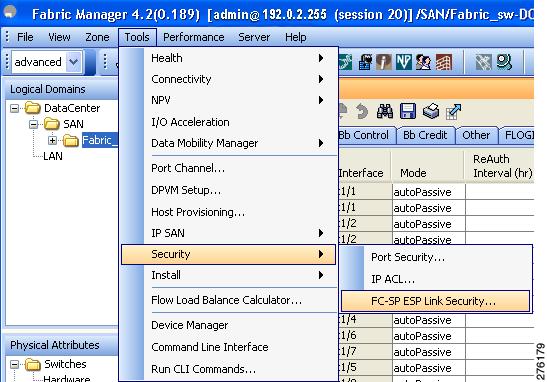547x382 pixels.
Task: Collapse the Switches tree node
Action: 14,365
